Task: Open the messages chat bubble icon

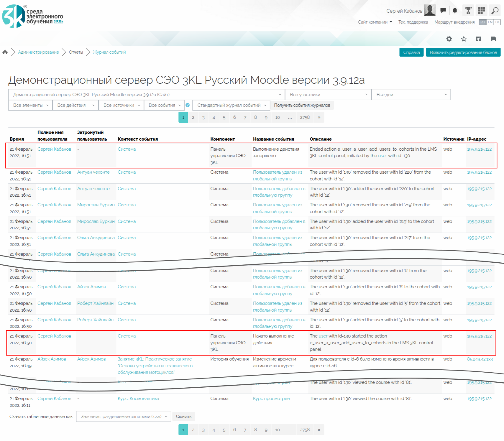Action: click(443, 11)
